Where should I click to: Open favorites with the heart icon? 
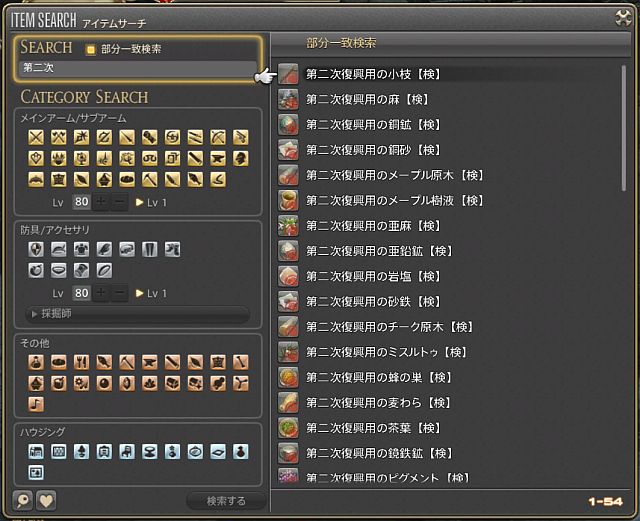point(46,500)
